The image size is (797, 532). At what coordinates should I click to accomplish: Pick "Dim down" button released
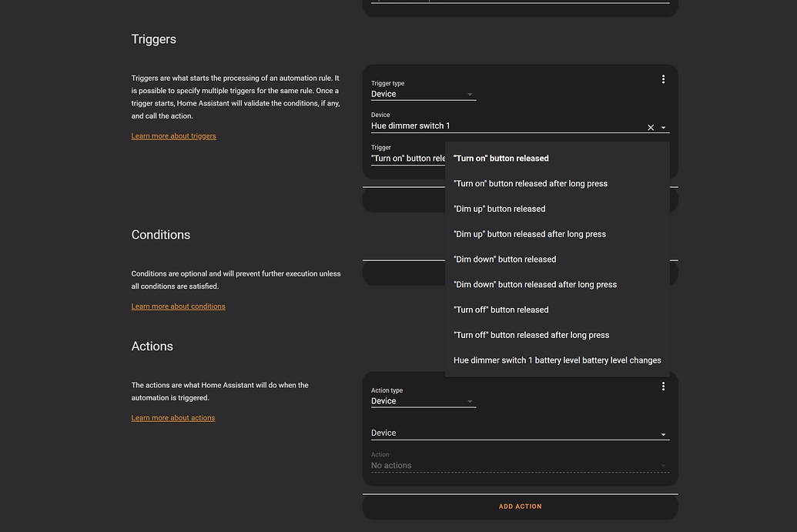click(505, 259)
